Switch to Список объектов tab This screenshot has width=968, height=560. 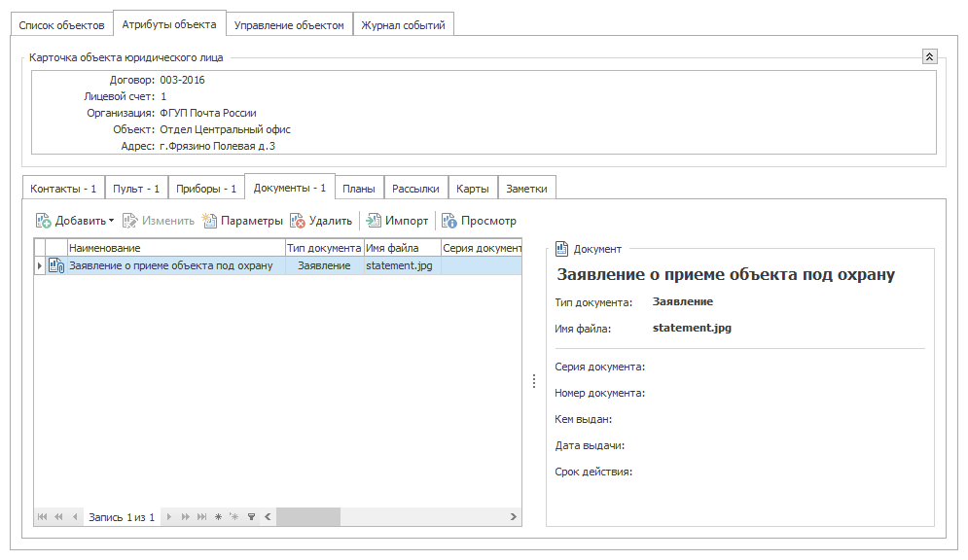point(61,25)
